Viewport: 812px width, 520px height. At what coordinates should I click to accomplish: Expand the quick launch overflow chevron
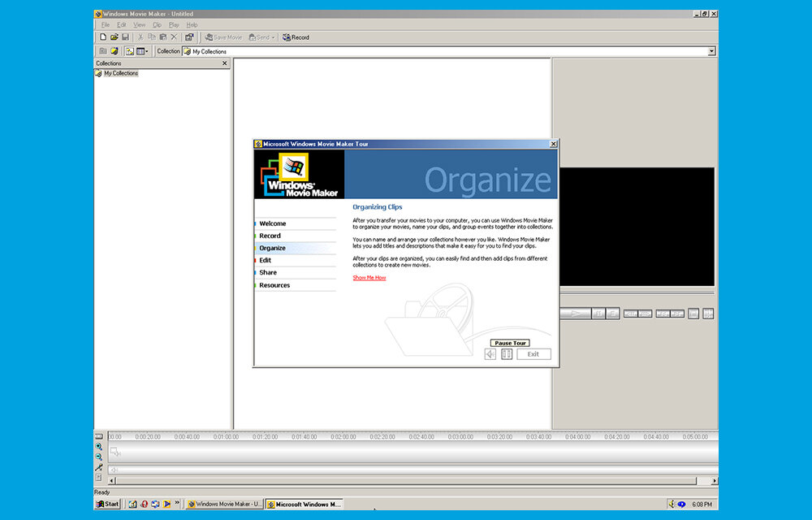click(x=177, y=503)
